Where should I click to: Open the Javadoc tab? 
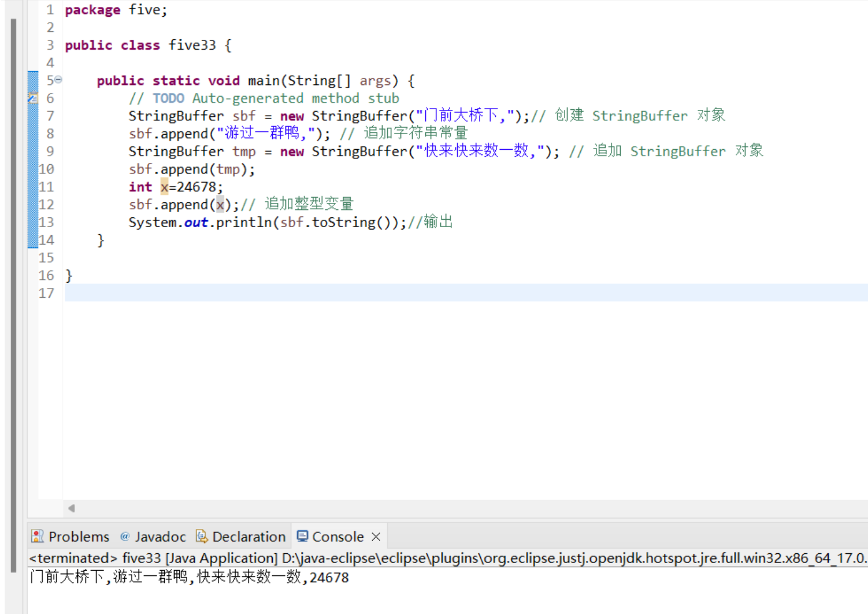161,536
